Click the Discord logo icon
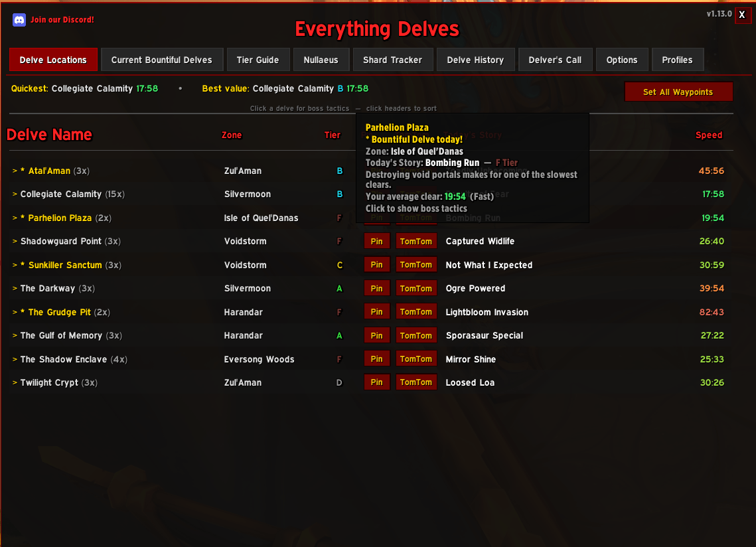 pos(19,20)
